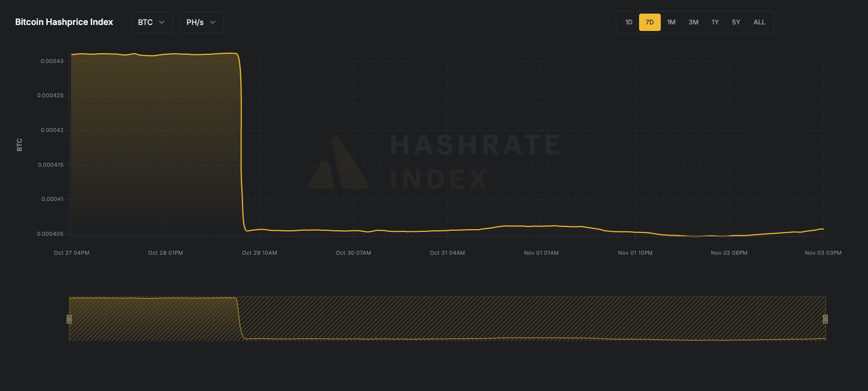Switch to the 3M time range

pos(693,22)
